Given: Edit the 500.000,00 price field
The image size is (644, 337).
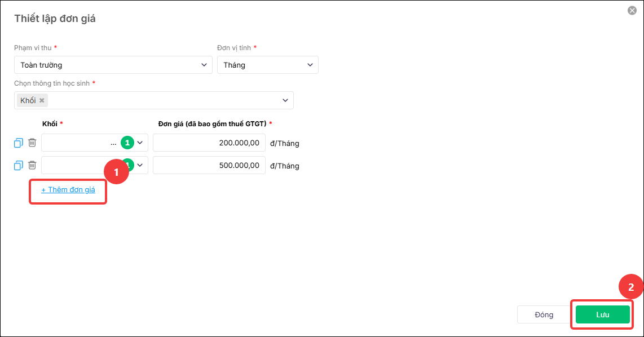Looking at the screenshot, I should click(x=209, y=166).
